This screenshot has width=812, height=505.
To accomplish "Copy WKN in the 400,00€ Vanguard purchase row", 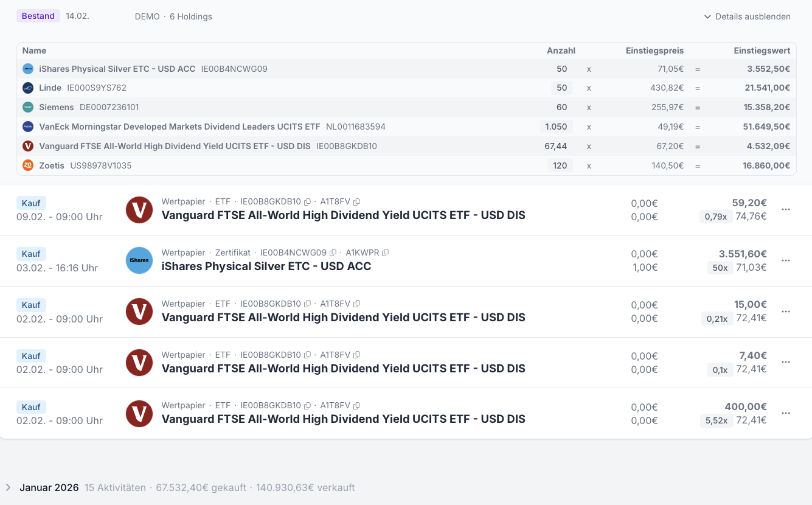I will [x=356, y=405].
